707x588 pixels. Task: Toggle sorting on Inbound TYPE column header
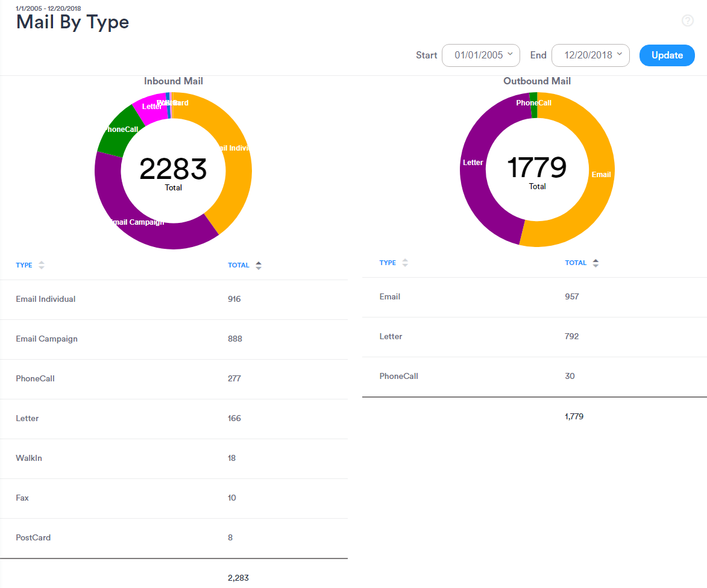(x=24, y=264)
